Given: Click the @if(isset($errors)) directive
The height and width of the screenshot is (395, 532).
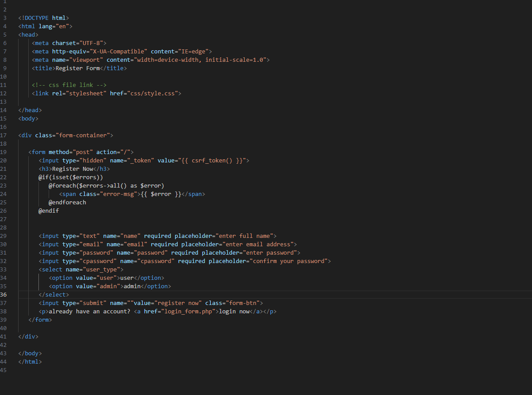Looking at the screenshot, I should [x=71, y=177].
